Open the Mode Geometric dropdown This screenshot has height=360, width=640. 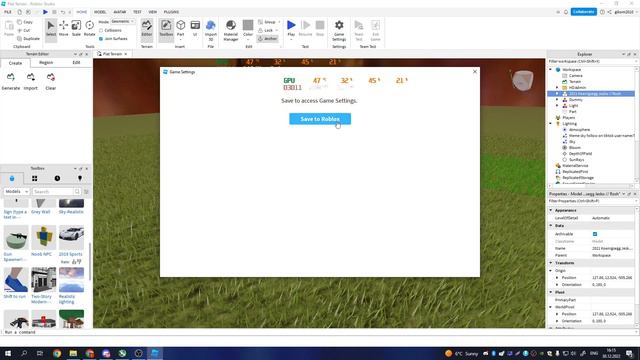coord(123,21)
